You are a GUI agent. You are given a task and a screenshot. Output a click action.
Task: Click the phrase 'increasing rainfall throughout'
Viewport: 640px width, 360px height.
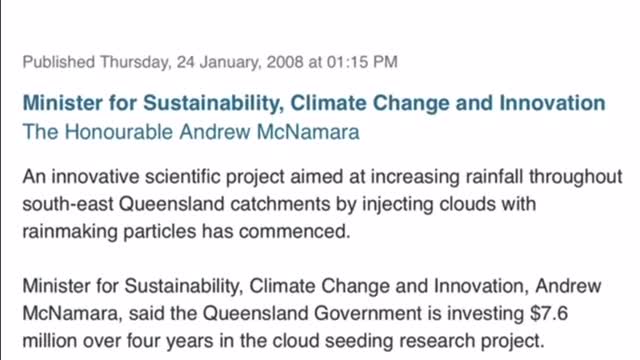coord(496,177)
